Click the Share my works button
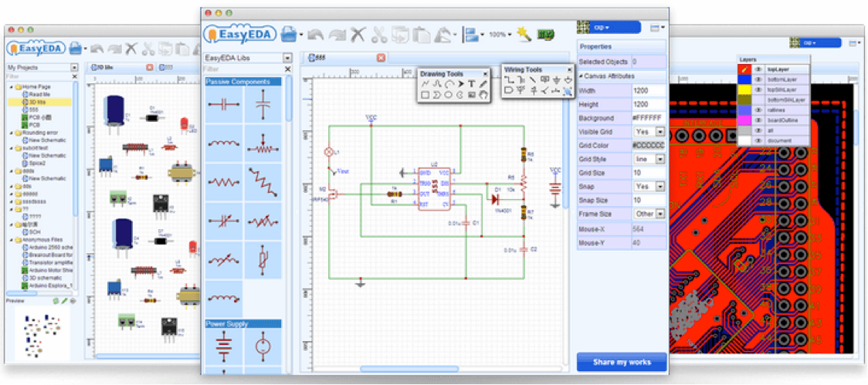The image size is (868, 385). point(622,361)
